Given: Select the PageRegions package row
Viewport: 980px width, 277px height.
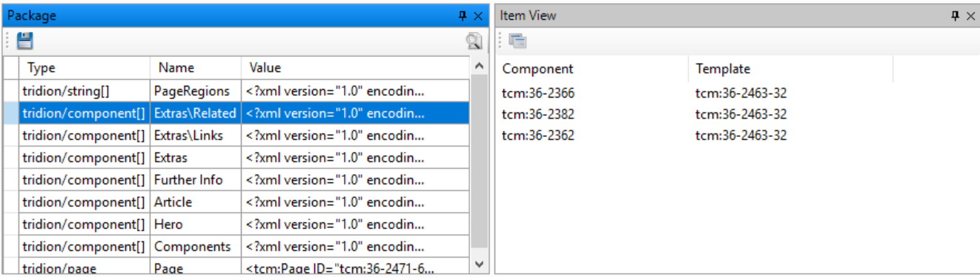Looking at the screenshot, I should click(244, 91).
